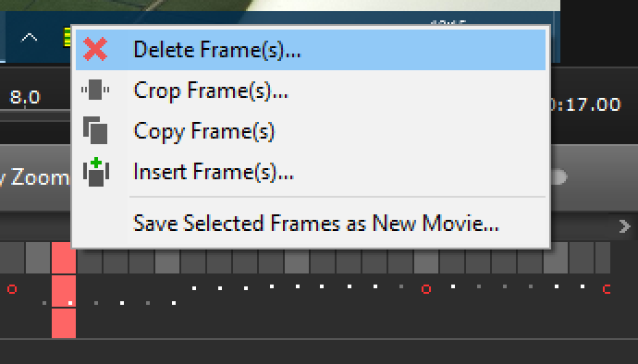Click the insert frames green-plus icon
The image size is (638, 364).
(96, 172)
